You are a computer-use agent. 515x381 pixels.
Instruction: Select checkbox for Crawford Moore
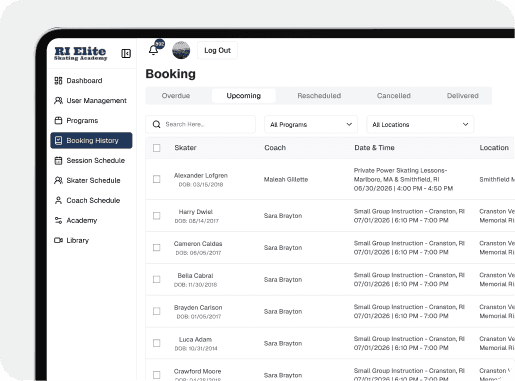coord(156,375)
